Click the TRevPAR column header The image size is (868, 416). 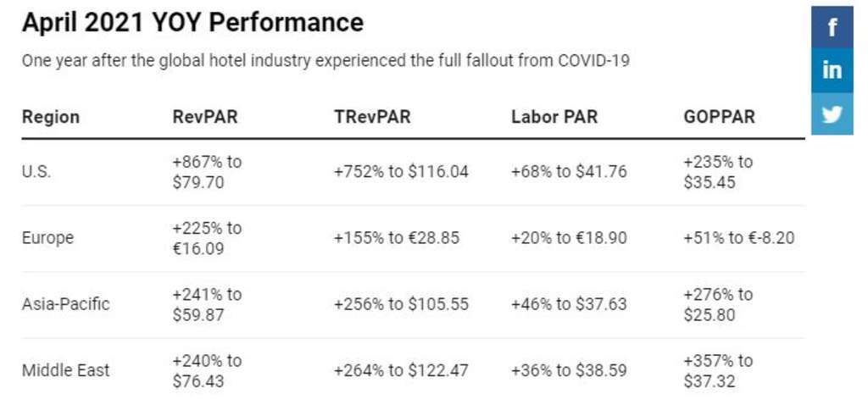coord(372,117)
